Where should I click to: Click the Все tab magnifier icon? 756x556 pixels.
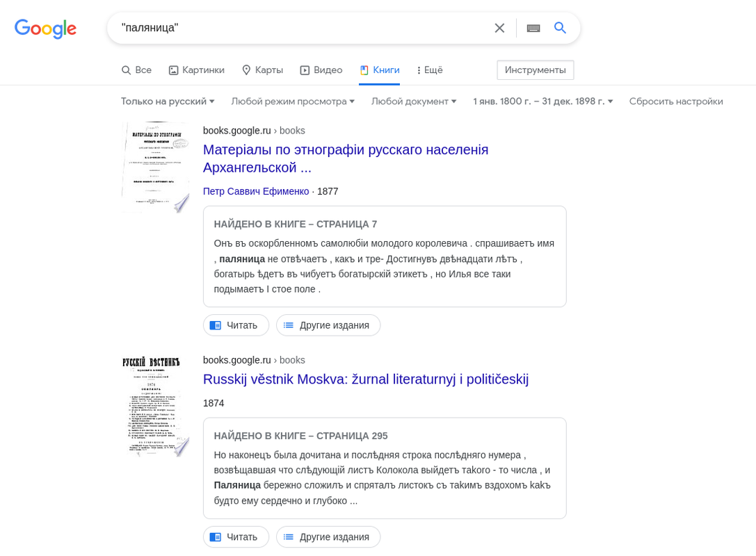(127, 70)
